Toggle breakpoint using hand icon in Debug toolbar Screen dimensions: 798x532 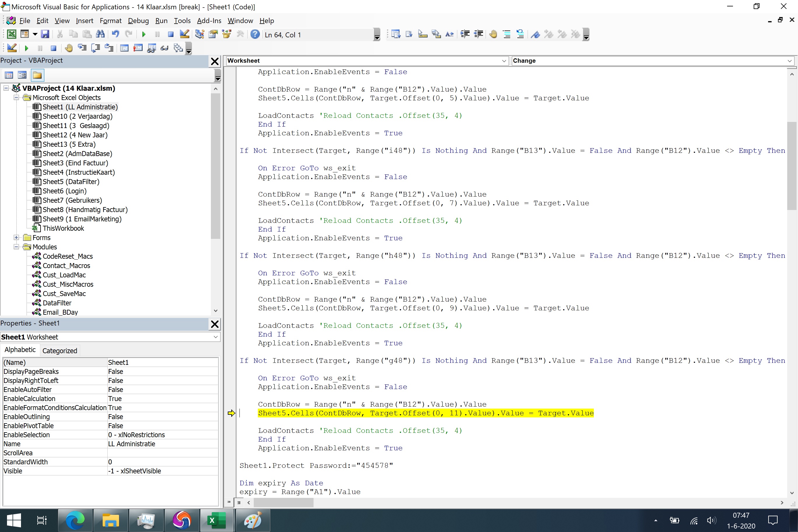tap(69, 48)
